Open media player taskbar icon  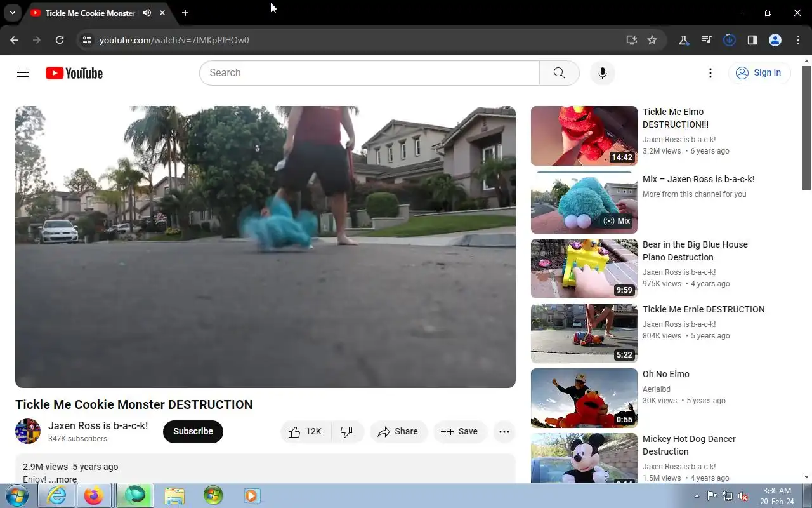click(x=252, y=495)
